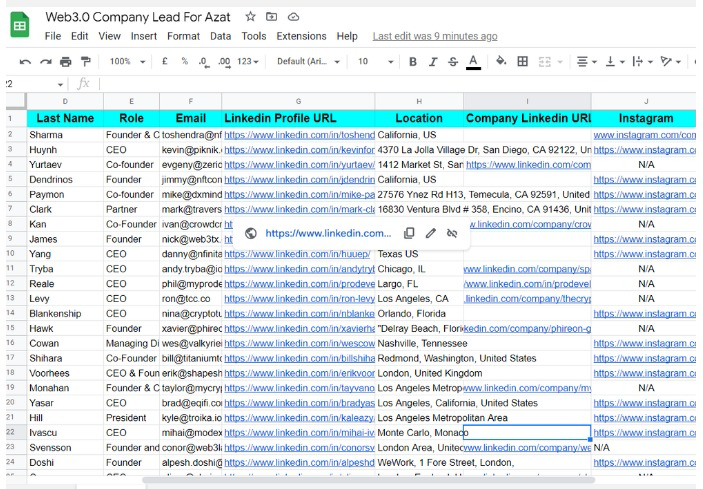Open Huynh's Instagram link

644,150
